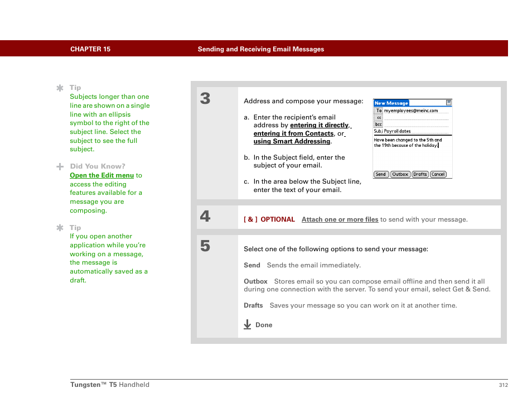Image resolution: width=532 pixels, height=412 pixels.
Task: Click the icon at New Message title bar right
Action: click(448, 103)
